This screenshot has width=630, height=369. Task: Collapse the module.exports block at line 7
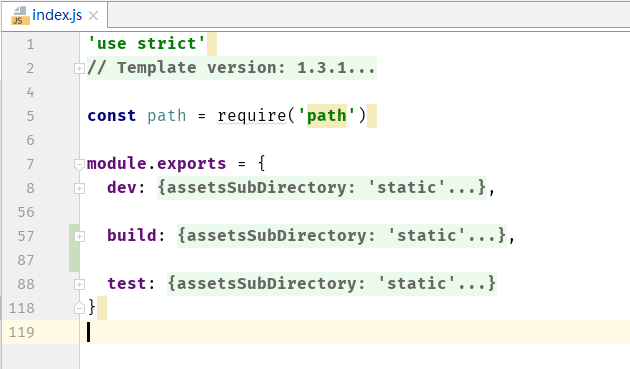click(79, 164)
